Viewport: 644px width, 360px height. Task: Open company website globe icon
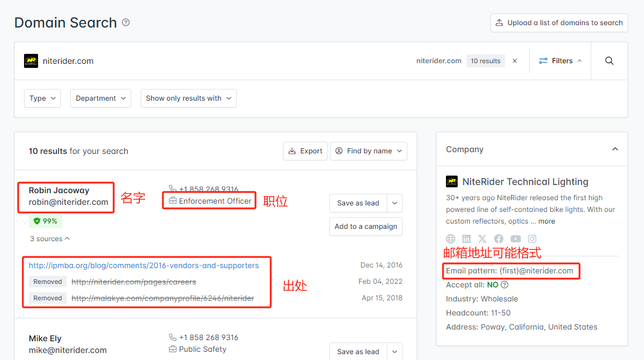pyautogui.click(x=451, y=238)
